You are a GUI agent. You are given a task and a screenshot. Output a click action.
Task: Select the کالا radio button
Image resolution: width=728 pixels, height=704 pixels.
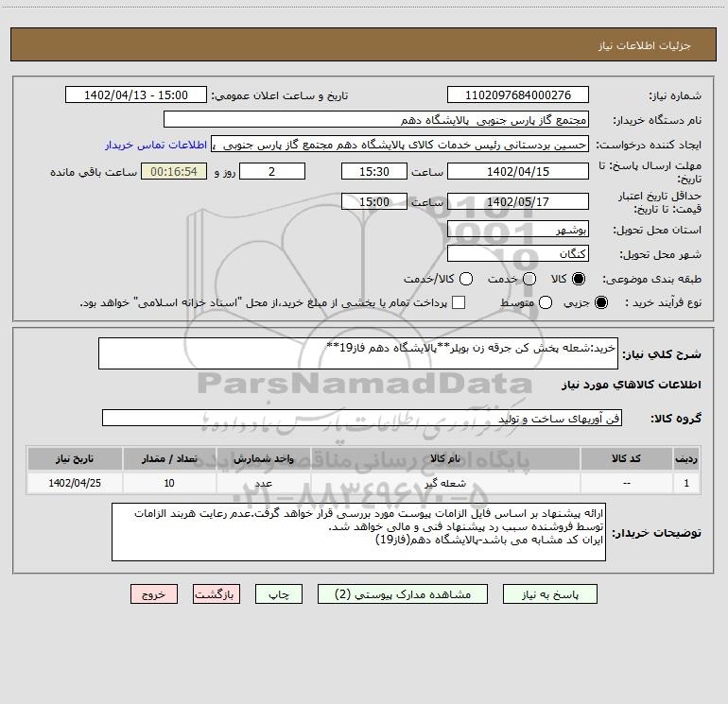tap(579, 279)
